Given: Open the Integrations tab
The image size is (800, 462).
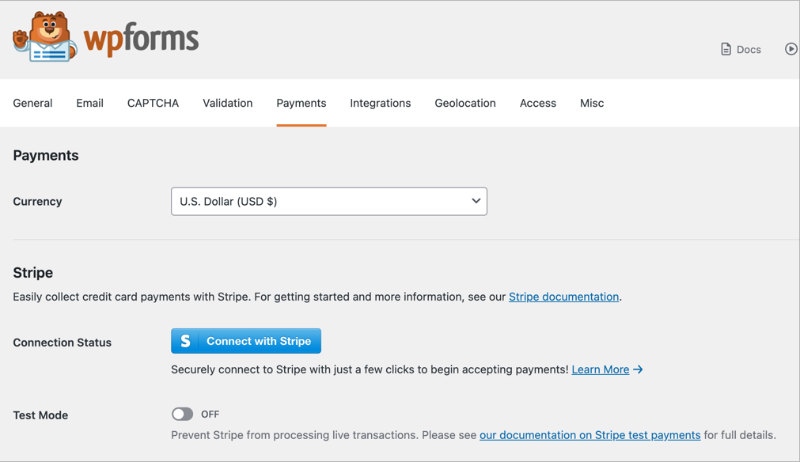Looking at the screenshot, I should pos(380,104).
